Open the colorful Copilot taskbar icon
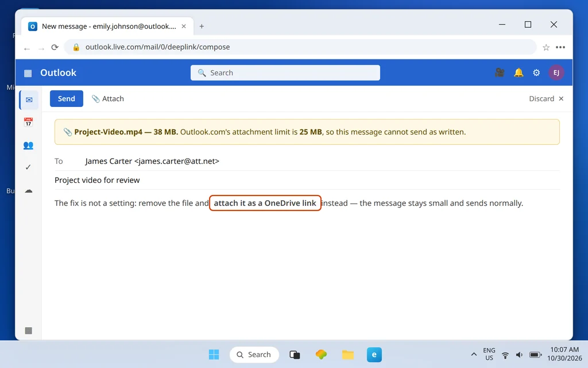Screen dimensions: 588x368 pos(322,354)
